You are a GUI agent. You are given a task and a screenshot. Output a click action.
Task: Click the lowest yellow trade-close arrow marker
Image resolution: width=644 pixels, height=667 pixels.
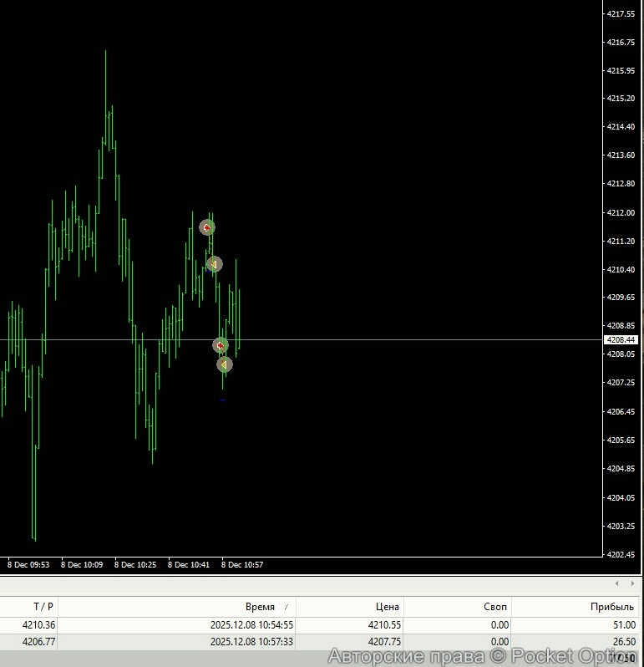224,364
